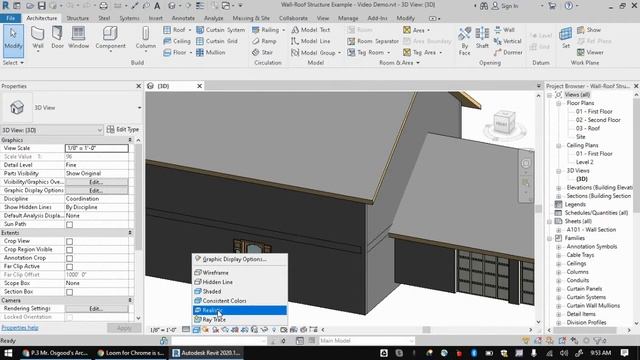Open Graphic Display Options from popup menu
This screenshot has height=360, width=640.
point(240,259)
